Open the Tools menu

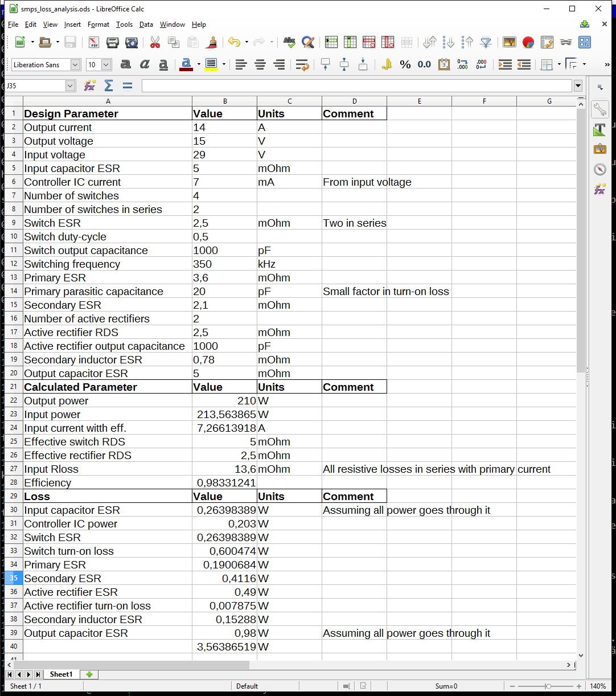(124, 24)
